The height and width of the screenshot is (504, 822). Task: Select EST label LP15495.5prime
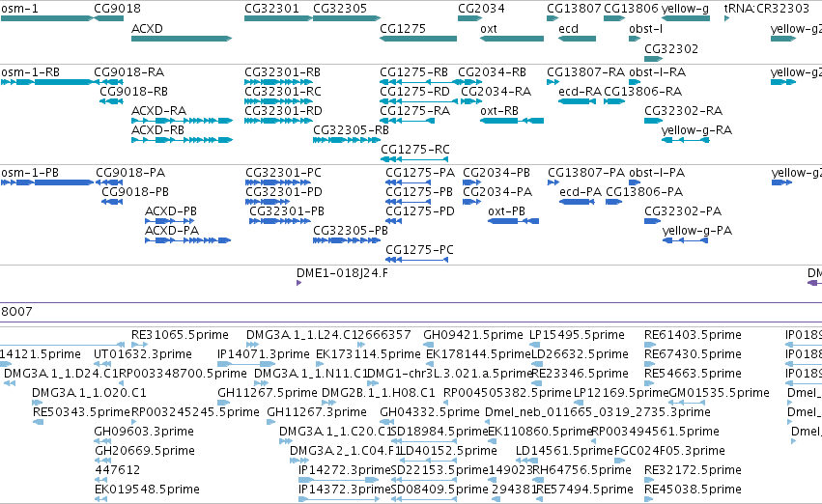point(577,335)
